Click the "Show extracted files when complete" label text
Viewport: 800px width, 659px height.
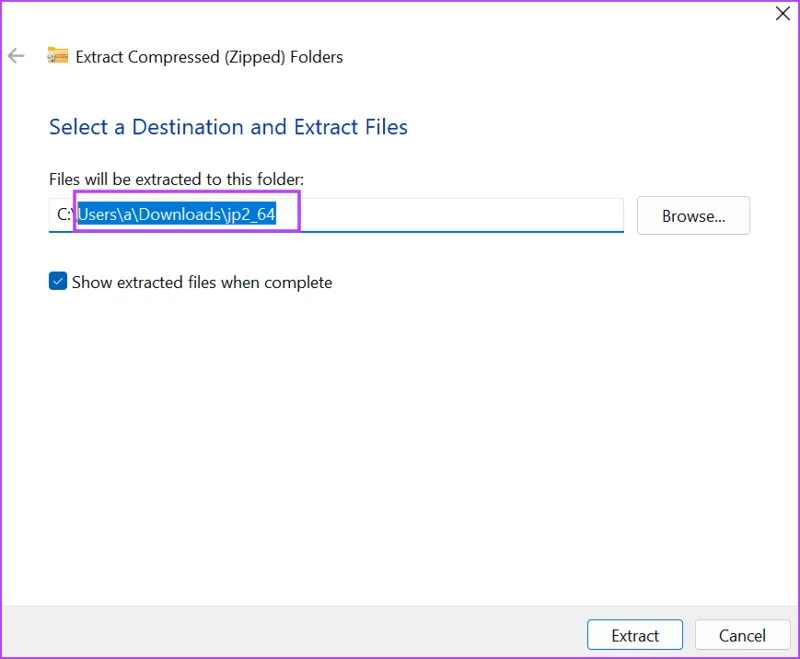coord(202,282)
